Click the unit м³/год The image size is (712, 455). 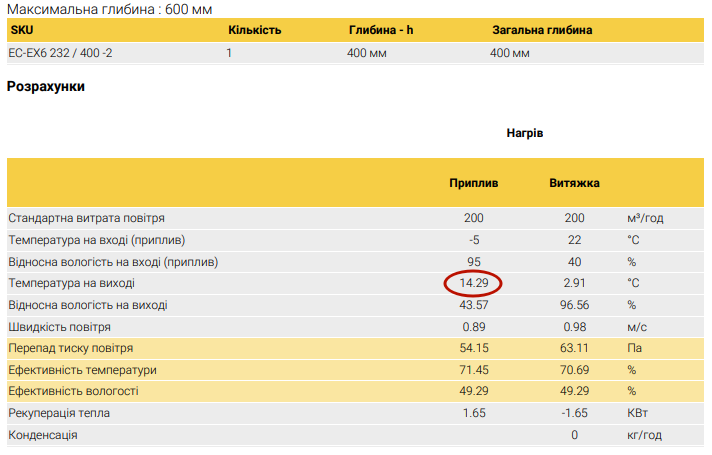[x=645, y=218]
